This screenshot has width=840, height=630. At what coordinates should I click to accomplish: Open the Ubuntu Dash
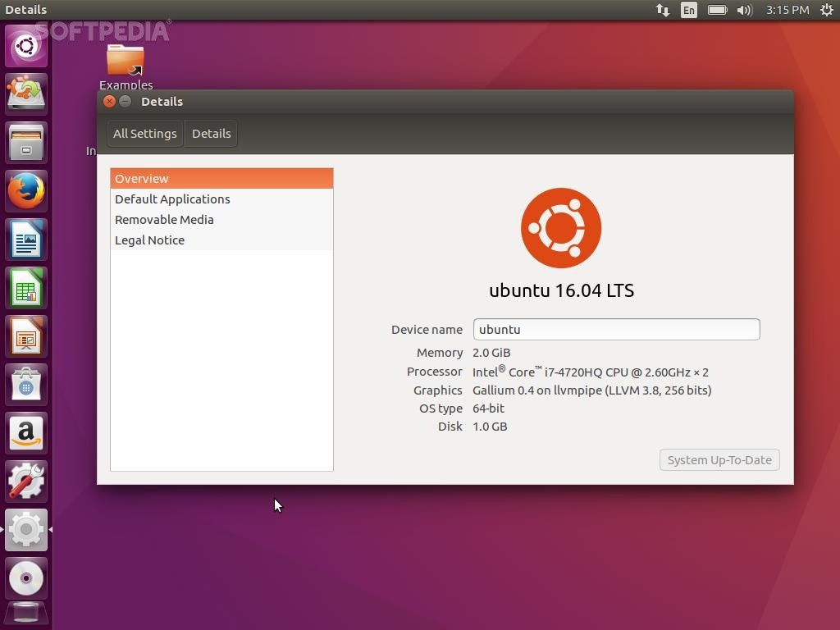coord(25,45)
